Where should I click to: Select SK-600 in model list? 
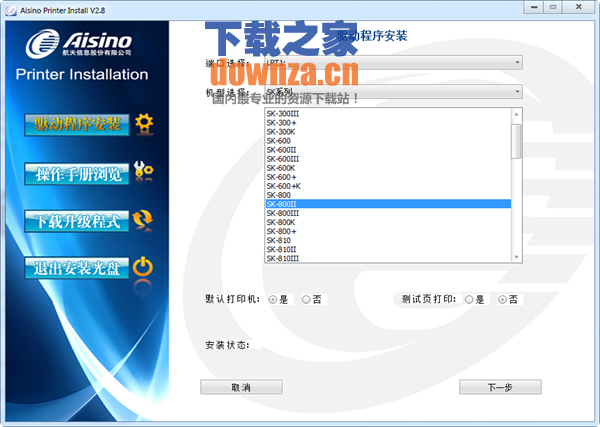click(388, 141)
